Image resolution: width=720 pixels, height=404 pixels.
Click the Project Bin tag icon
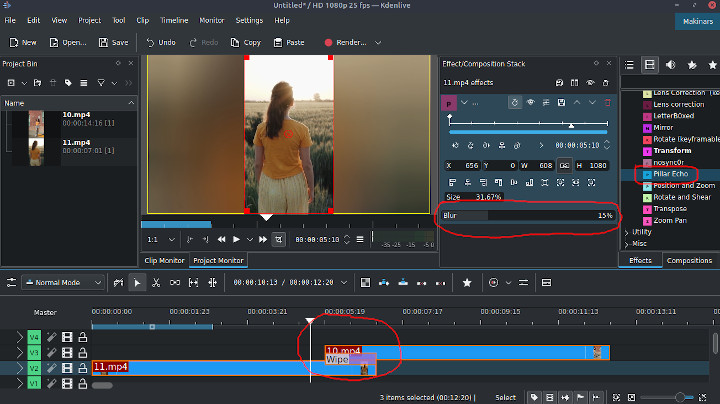(x=68, y=83)
